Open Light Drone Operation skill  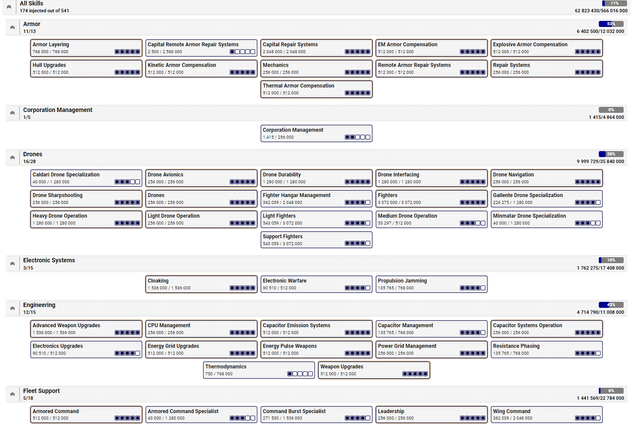[201, 219]
